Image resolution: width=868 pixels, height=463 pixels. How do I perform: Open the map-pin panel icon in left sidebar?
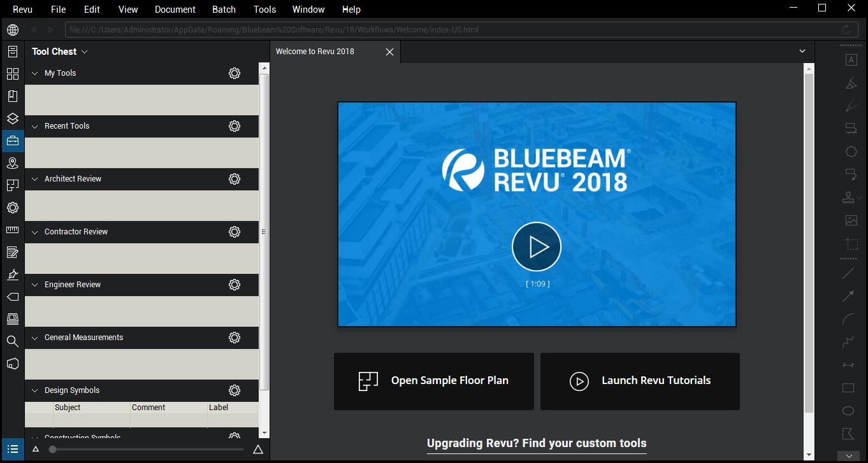(12, 163)
